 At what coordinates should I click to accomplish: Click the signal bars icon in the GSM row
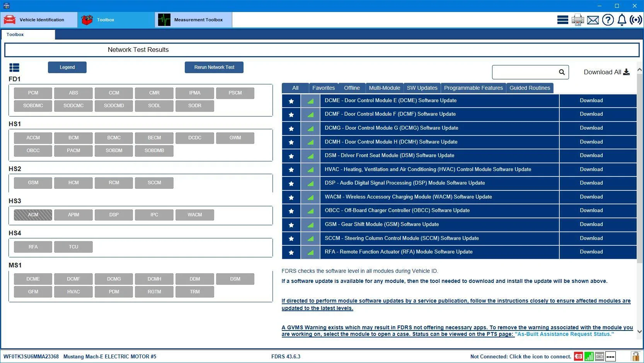(x=310, y=224)
